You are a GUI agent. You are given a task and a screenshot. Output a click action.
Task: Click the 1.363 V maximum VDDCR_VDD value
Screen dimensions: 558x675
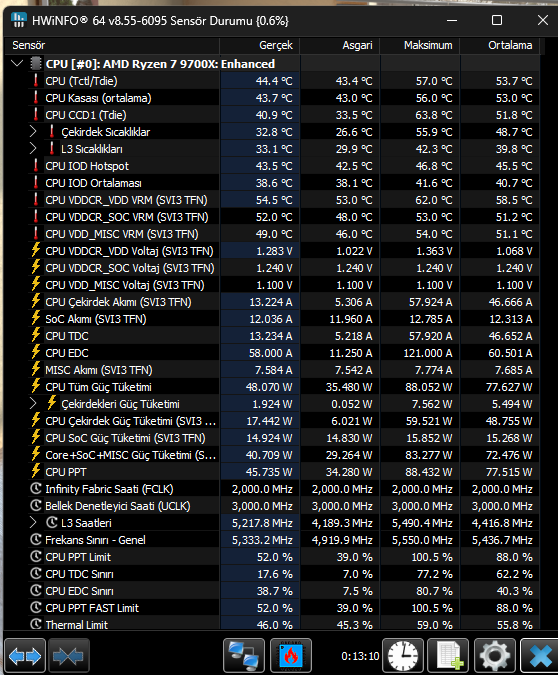point(434,251)
